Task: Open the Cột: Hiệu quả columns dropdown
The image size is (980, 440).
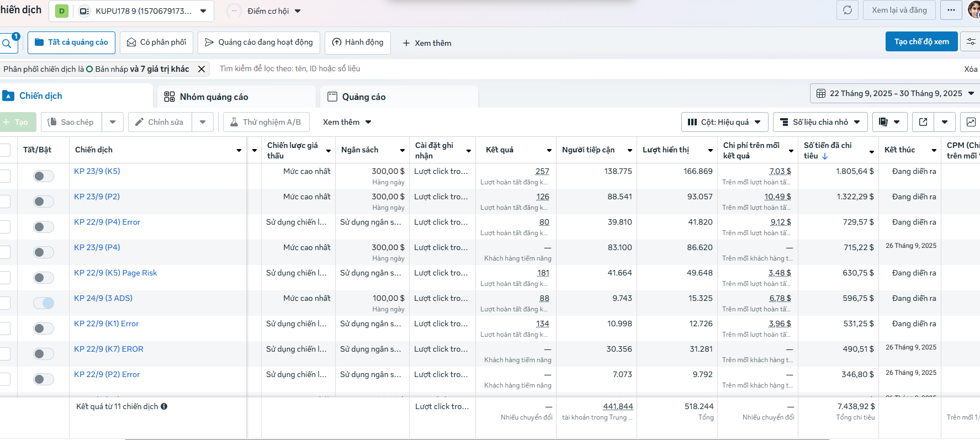Action: [x=725, y=122]
